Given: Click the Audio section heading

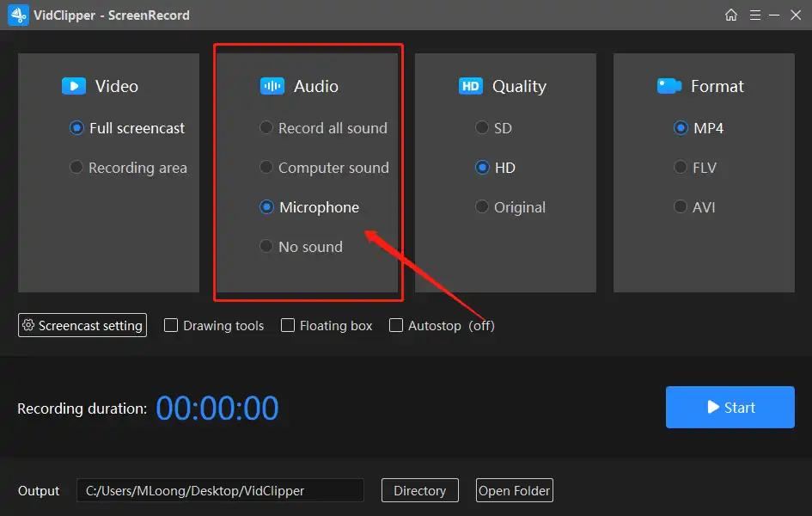Looking at the screenshot, I should coord(316,86).
